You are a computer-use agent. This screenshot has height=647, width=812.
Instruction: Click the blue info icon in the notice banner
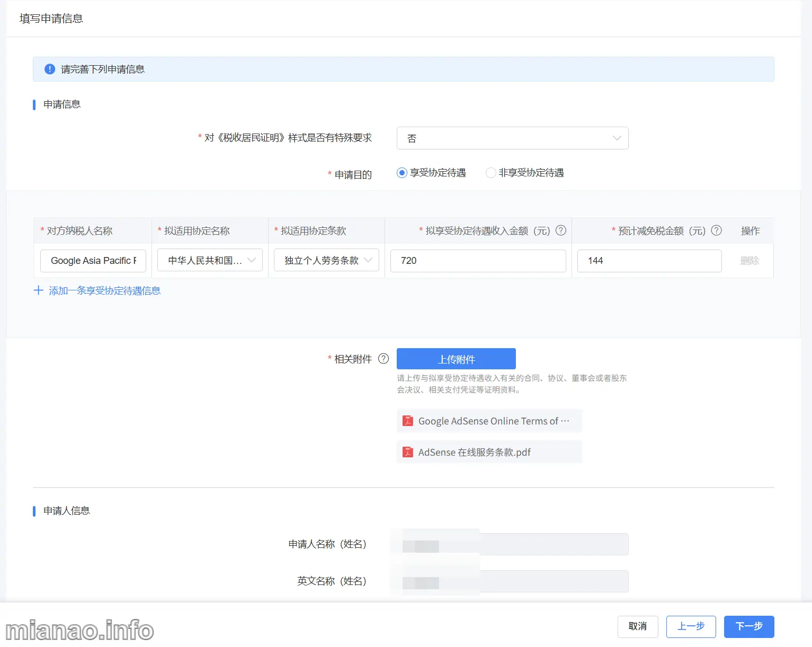(50, 69)
